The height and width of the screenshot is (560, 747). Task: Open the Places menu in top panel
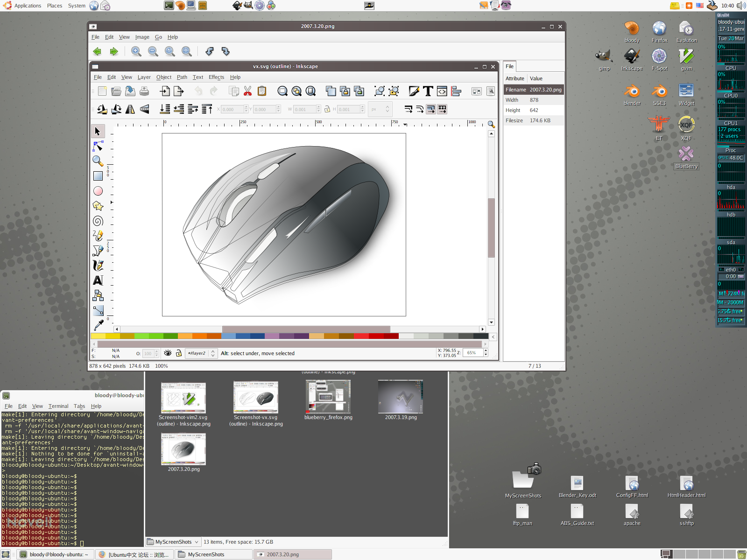pyautogui.click(x=55, y=6)
